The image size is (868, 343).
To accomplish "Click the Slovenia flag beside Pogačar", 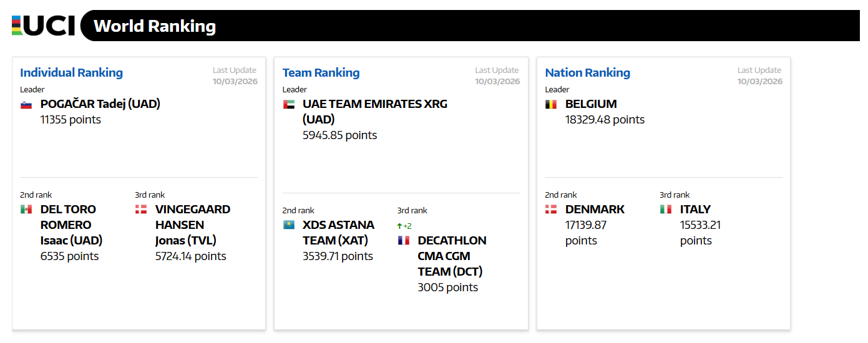I will 26,105.
